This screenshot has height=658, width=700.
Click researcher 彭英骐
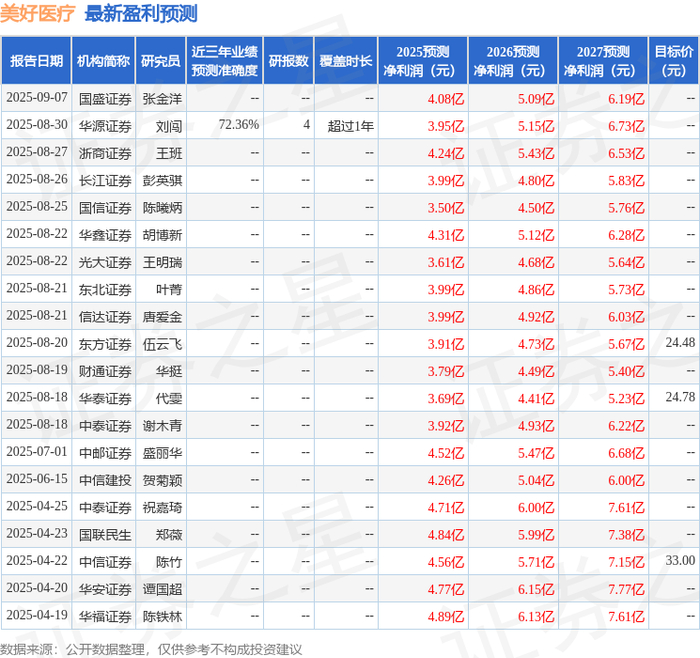pos(162,180)
